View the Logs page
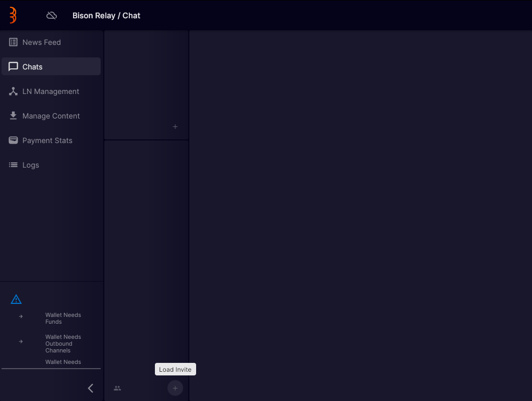The width and height of the screenshot is (532, 401). click(51, 165)
